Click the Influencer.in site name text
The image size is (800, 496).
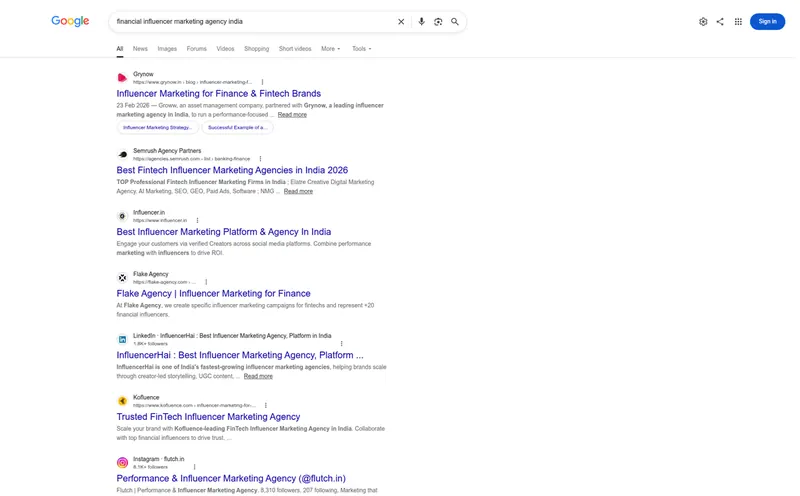click(149, 212)
